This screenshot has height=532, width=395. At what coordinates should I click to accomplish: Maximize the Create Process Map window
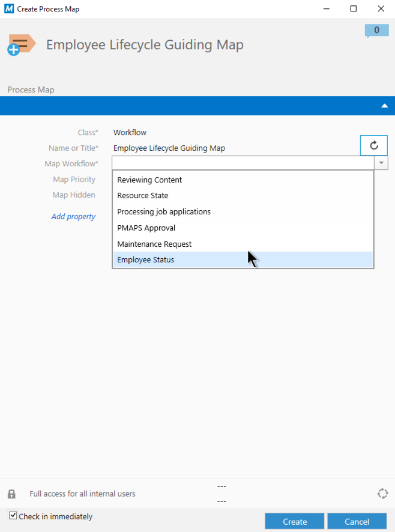(353, 9)
